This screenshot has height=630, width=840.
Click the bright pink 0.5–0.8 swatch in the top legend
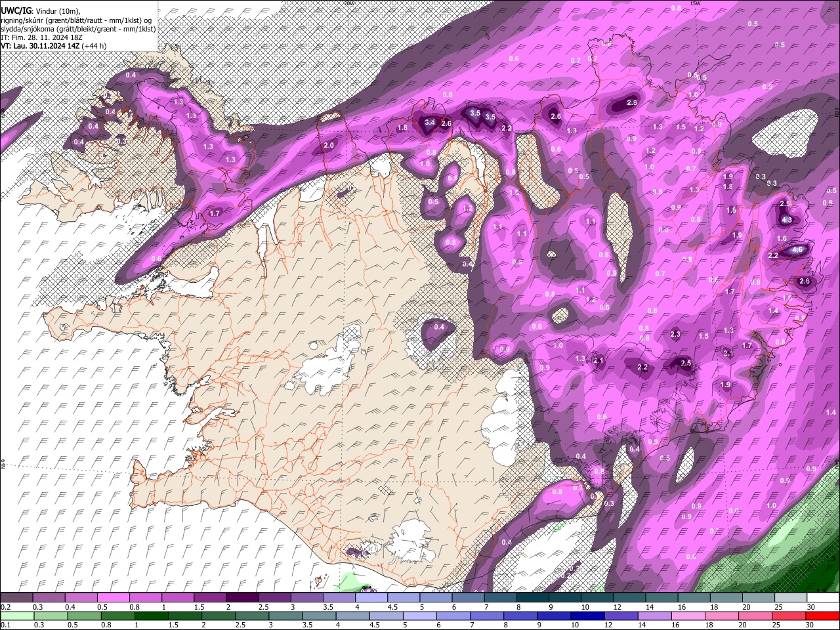[x=113, y=597]
